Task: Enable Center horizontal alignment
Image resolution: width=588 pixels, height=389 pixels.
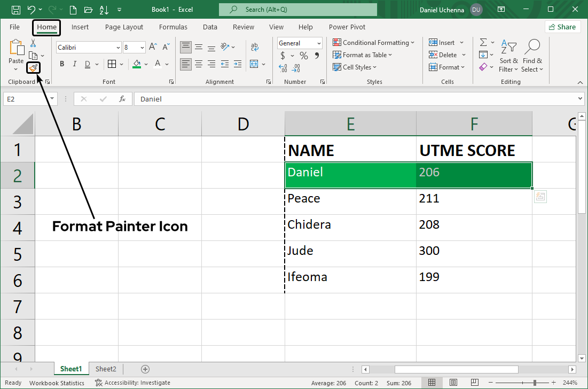Action: tap(199, 64)
